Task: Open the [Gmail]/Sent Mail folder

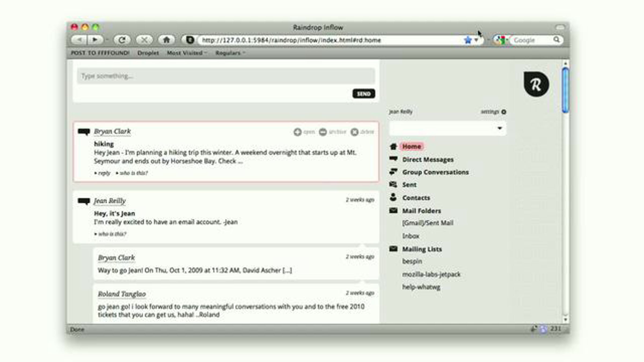Action: point(427,223)
